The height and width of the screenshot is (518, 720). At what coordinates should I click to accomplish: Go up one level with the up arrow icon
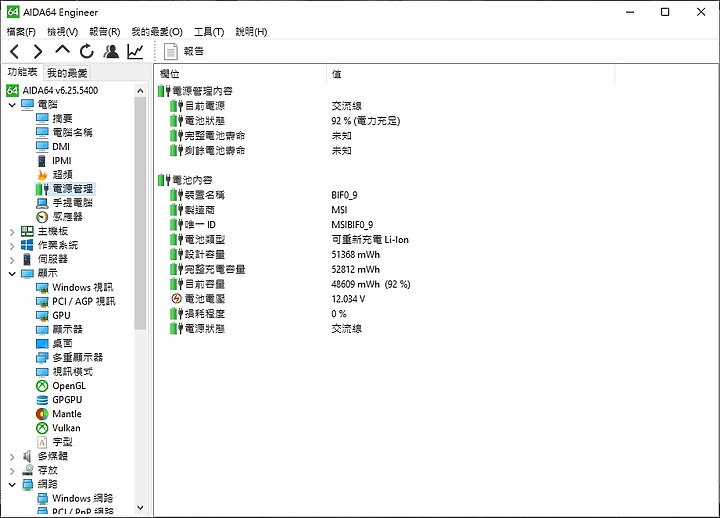(x=62, y=50)
